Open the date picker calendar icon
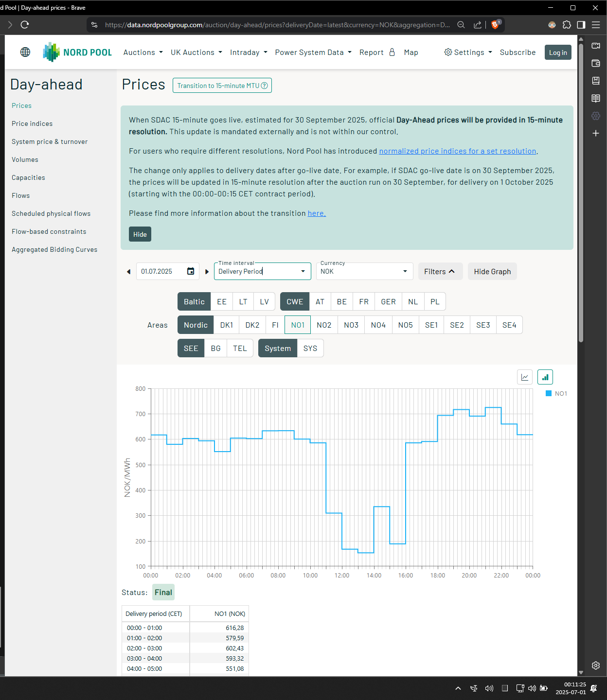Screen dimensions: 607x700 pyautogui.click(x=191, y=271)
